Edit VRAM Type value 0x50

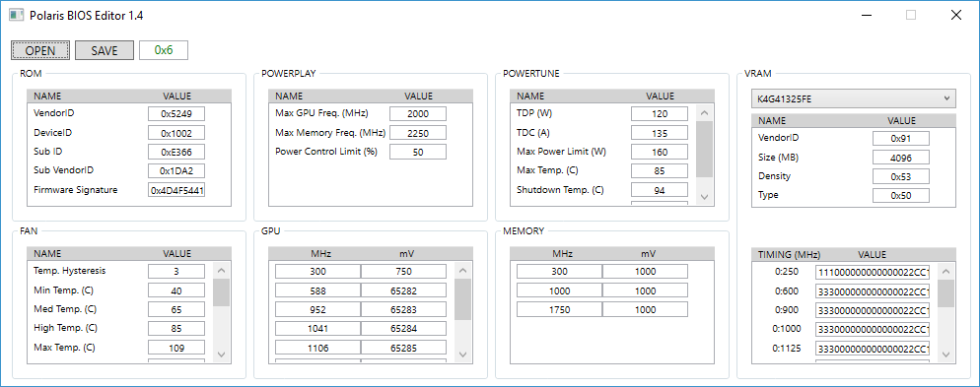900,195
